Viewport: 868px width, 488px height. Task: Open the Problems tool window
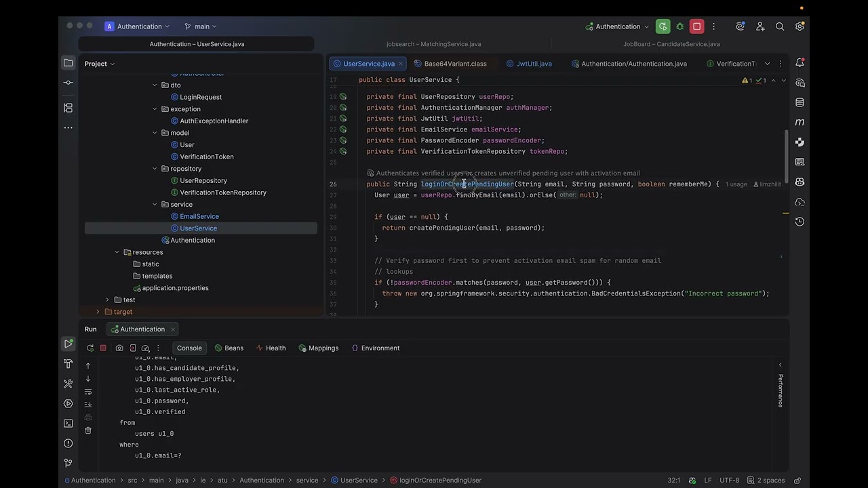[68, 443]
